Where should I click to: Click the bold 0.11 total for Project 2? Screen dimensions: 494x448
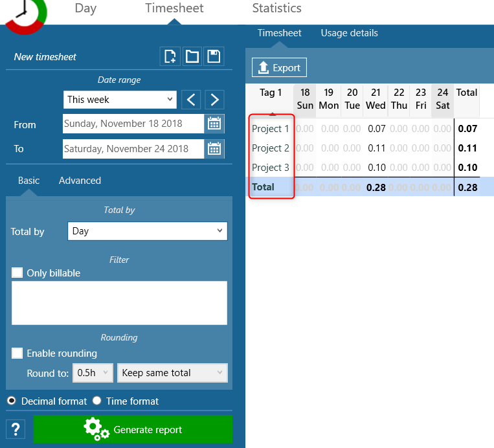pos(467,148)
